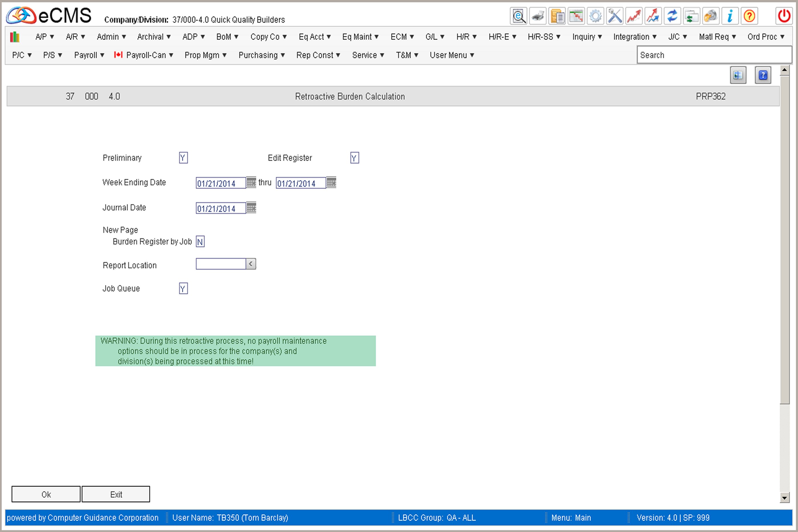This screenshot has height=532, width=798.
Task: Click the single red trend arrow icon
Action: click(x=634, y=16)
